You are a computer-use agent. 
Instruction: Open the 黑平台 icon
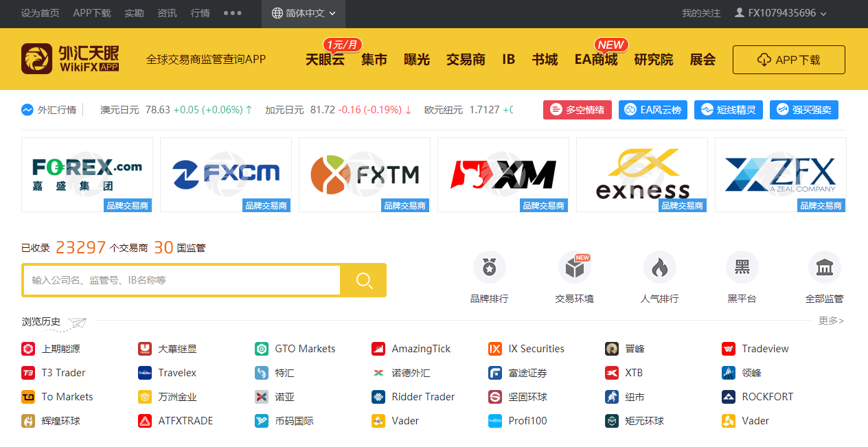[x=742, y=267]
